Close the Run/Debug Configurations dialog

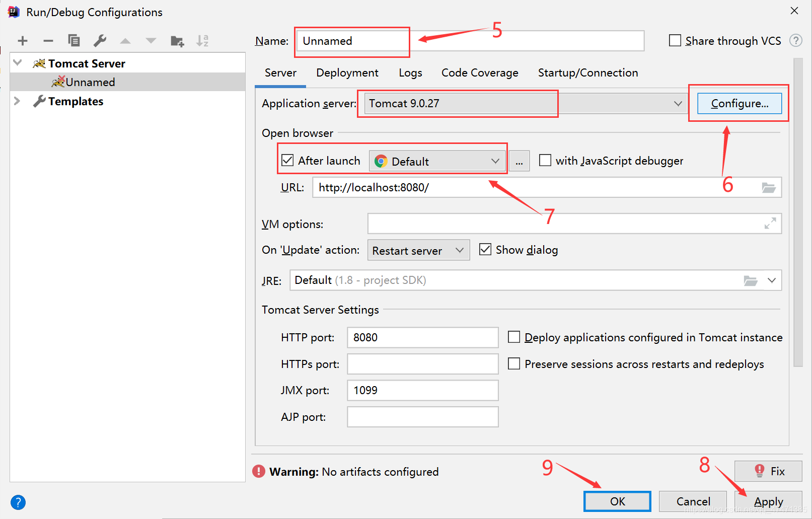tap(794, 11)
